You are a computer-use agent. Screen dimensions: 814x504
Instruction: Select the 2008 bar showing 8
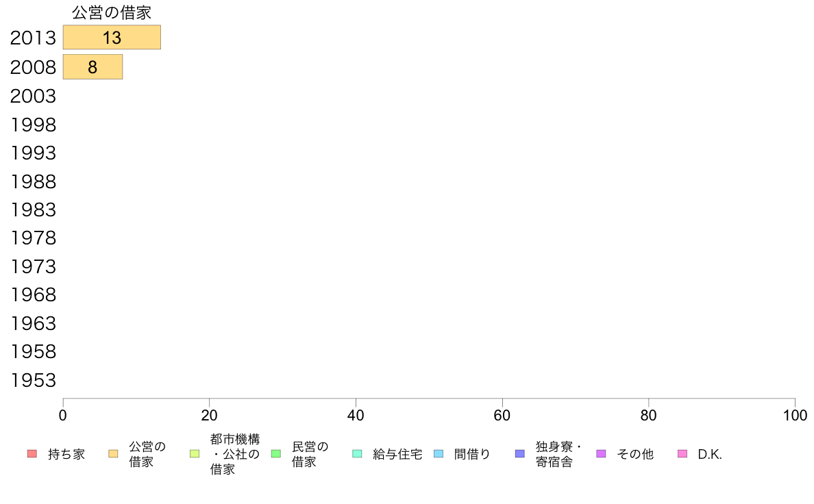pos(92,67)
